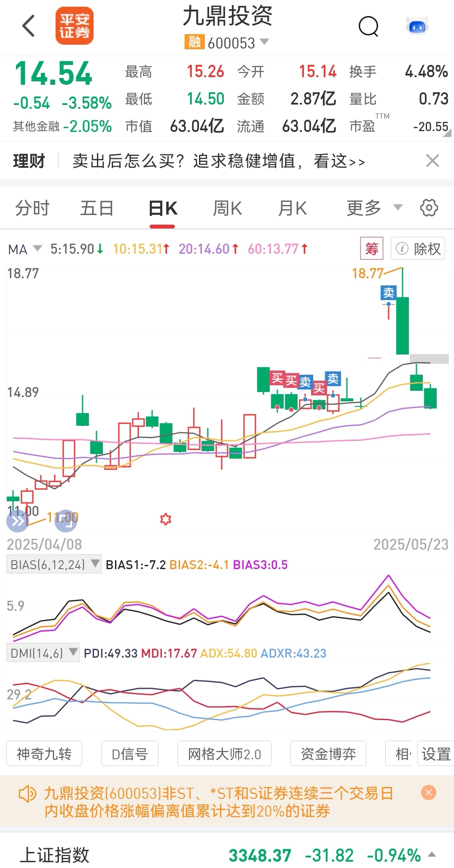Tap the grey price tag on chart right edge

[x=429, y=359]
